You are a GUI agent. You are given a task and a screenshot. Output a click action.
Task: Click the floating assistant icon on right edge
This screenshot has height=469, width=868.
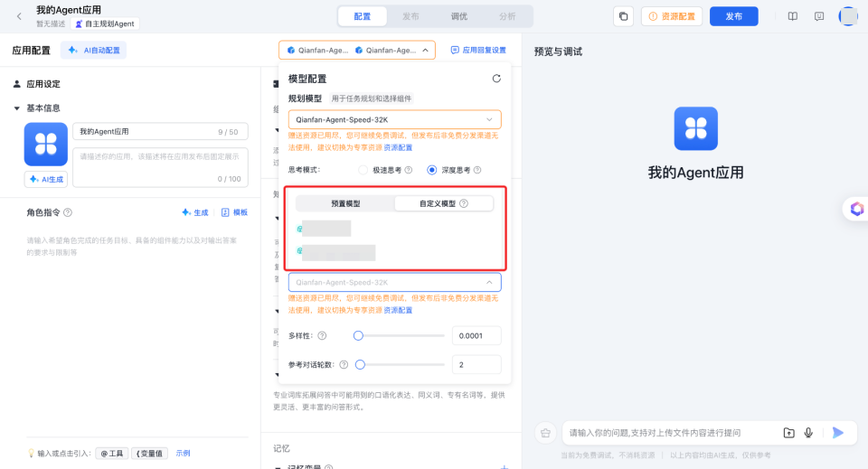tap(856, 209)
